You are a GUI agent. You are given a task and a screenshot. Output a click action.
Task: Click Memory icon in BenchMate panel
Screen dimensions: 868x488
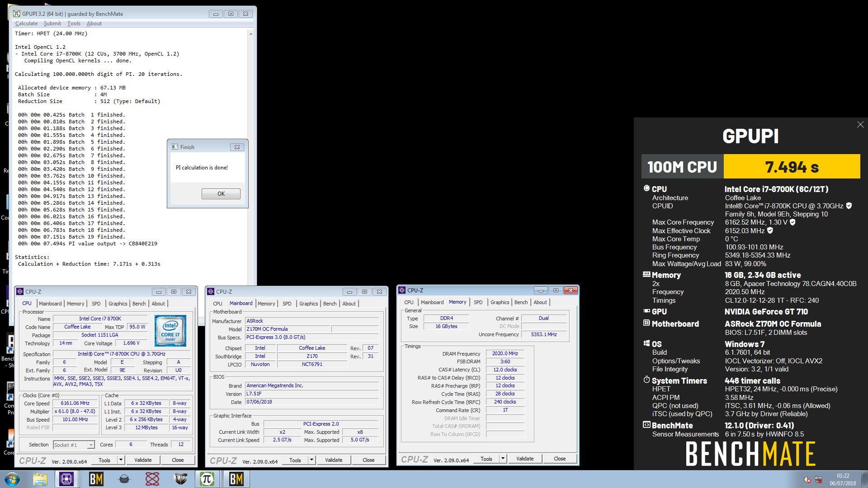coord(646,274)
